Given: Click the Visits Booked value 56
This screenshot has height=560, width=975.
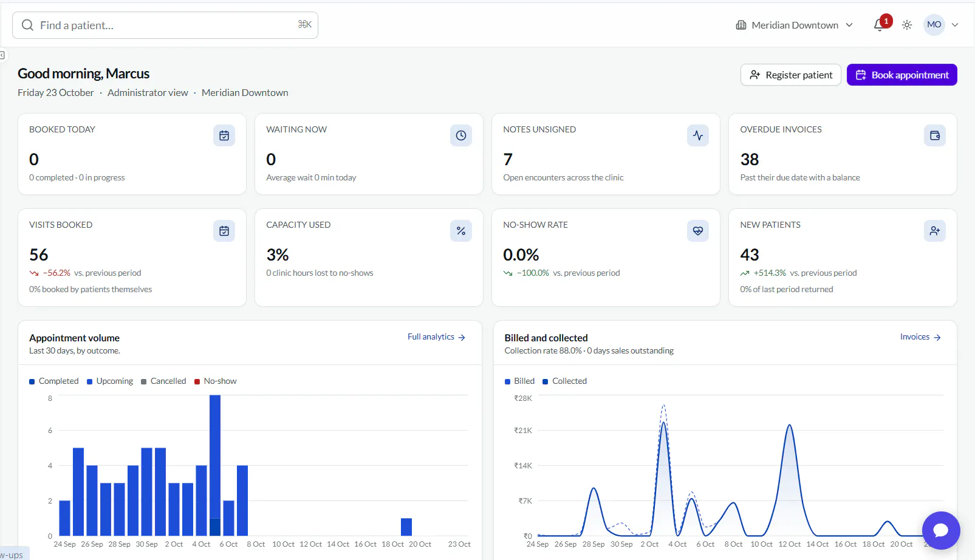Looking at the screenshot, I should pyautogui.click(x=39, y=254).
